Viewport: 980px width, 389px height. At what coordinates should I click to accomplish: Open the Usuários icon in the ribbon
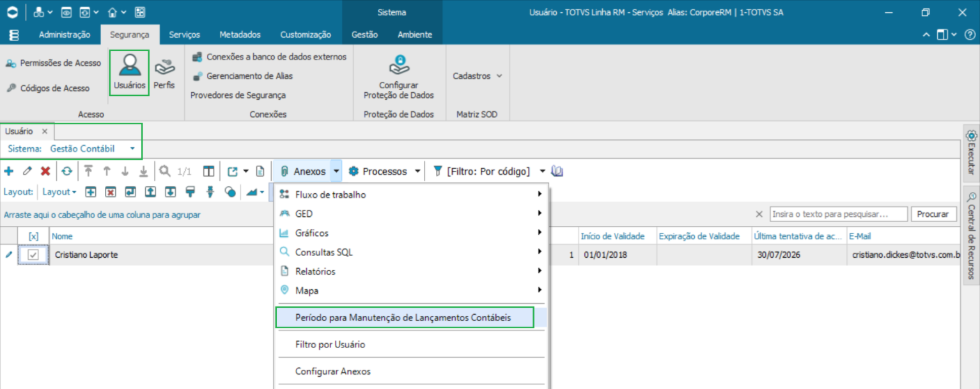(130, 72)
